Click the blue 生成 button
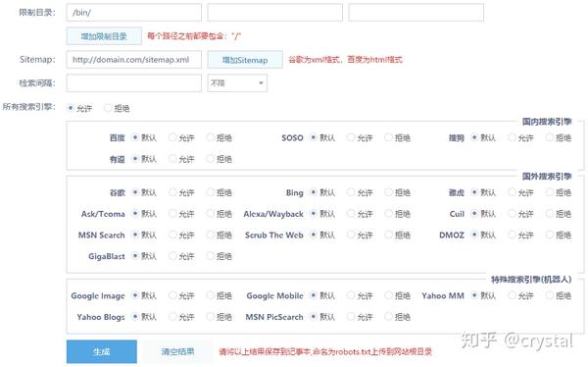Viewport: 588px width, 367px height. click(102, 351)
